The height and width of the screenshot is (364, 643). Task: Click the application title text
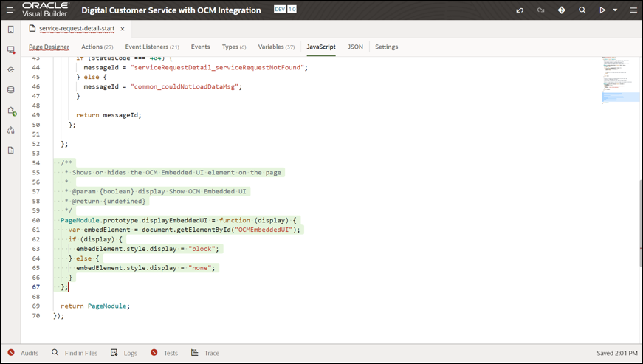click(171, 10)
